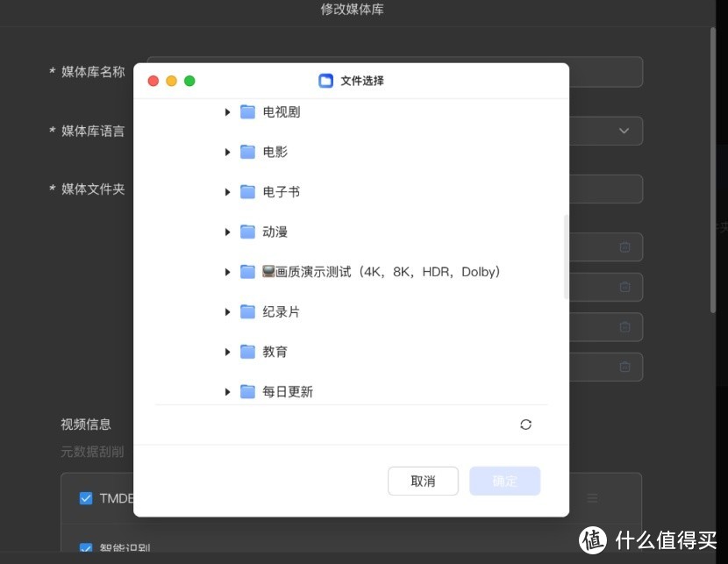Expand the 每日更新 tree node

click(227, 391)
